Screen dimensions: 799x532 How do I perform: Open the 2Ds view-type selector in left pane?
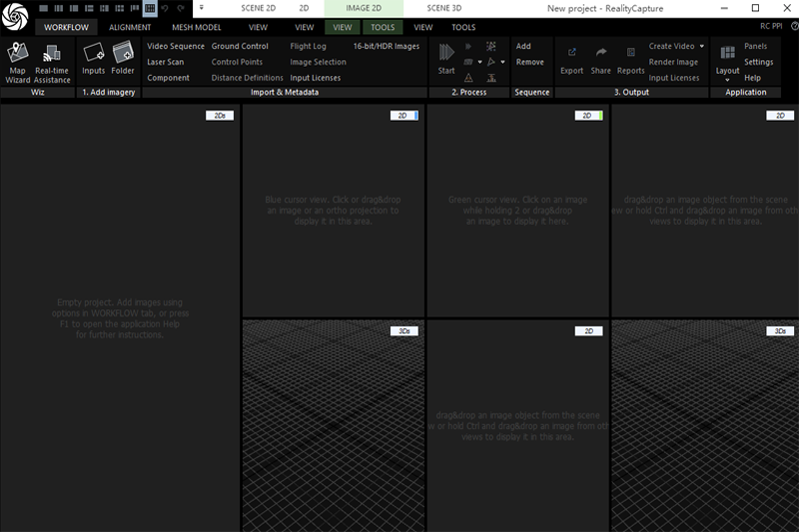pyautogui.click(x=220, y=116)
